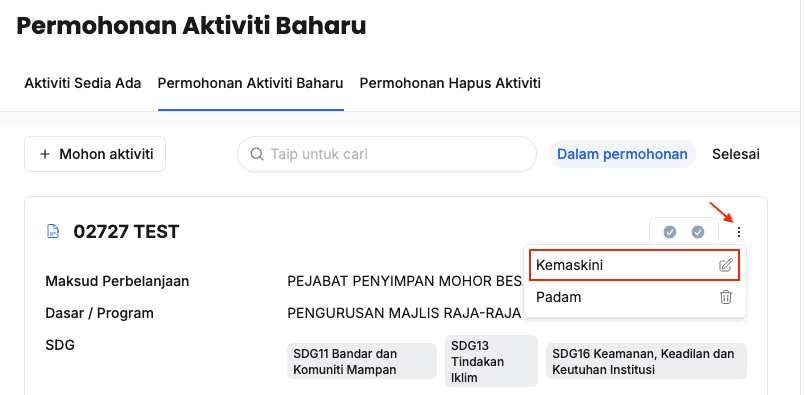805x395 pixels.
Task: Switch to the Aktiviti Sedia Ada tab
Action: click(83, 83)
